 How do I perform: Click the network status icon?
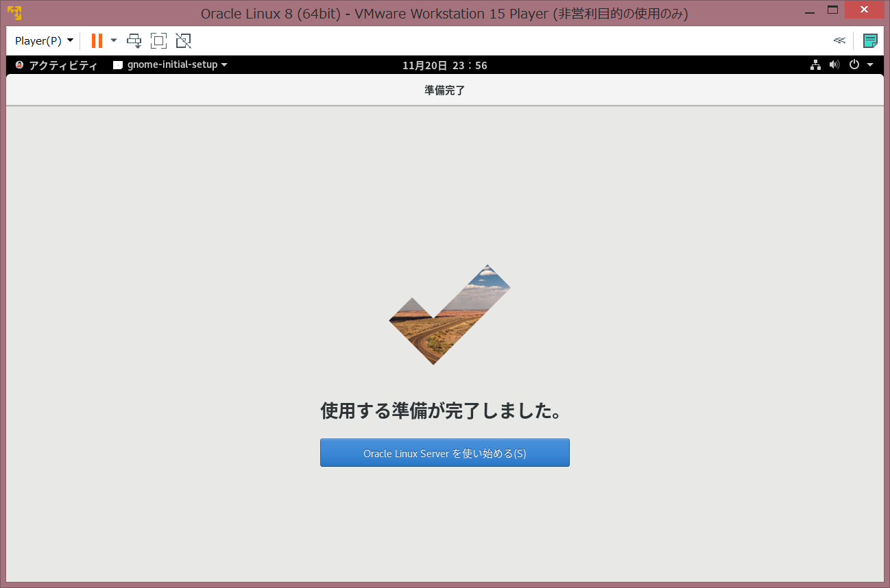[815, 65]
